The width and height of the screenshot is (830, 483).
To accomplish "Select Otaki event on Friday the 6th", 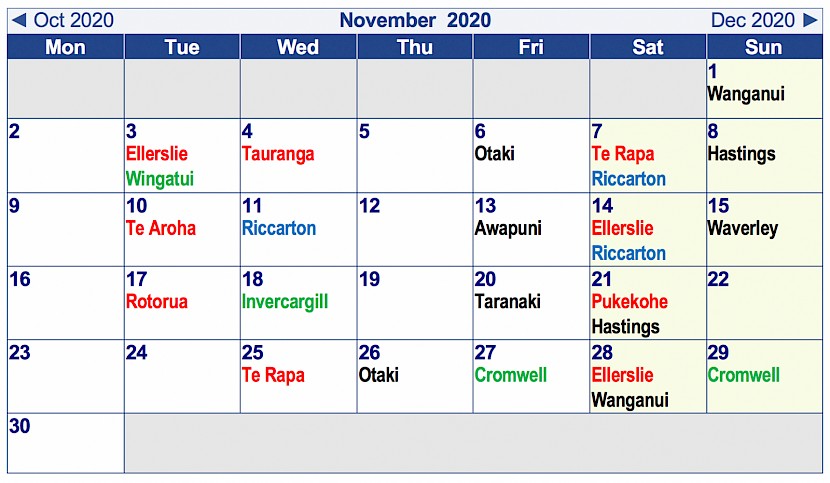I will (x=494, y=154).
